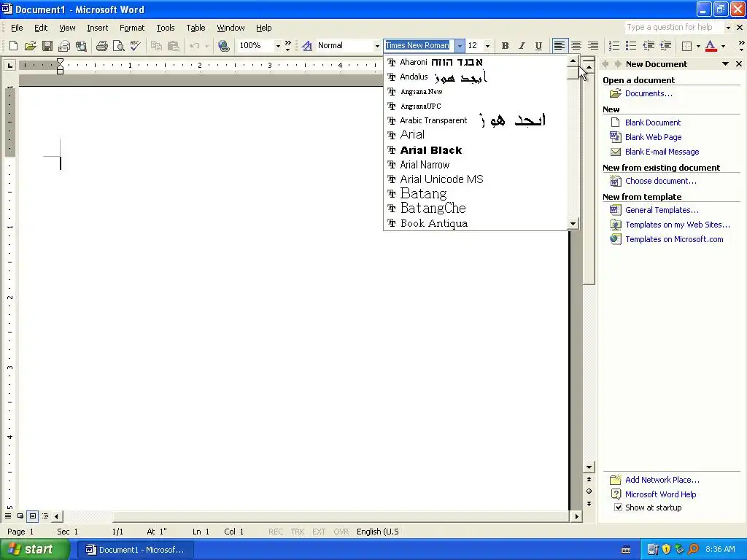Open the Edit menu
747x560 pixels.
41,28
